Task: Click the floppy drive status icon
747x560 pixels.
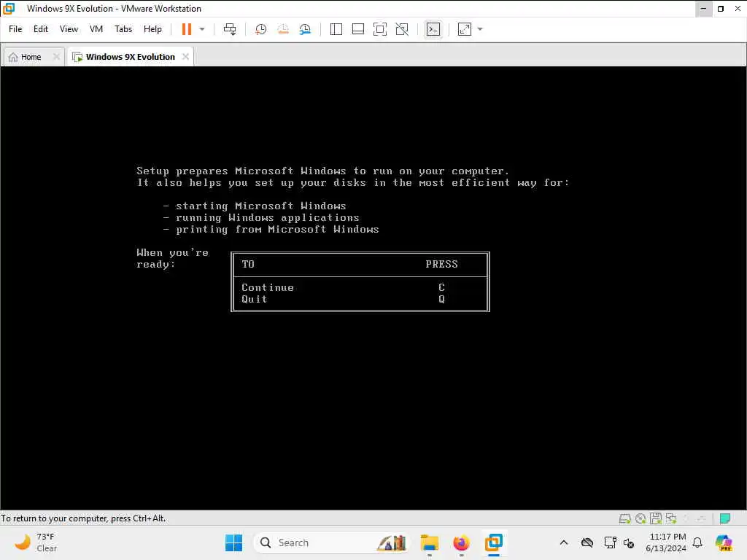Action: pos(656,518)
